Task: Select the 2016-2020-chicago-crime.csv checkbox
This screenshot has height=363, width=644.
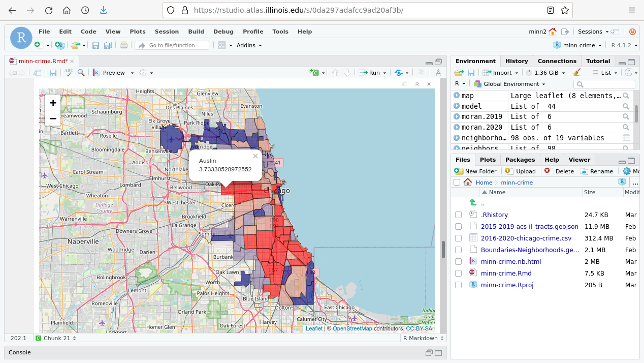Action: (458, 238)
